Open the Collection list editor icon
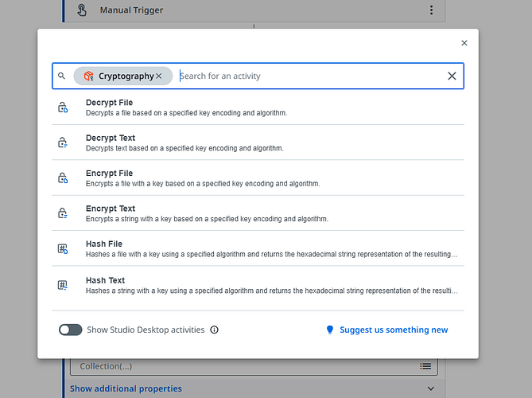Image resolution: width=532 pixels, height=398 pixels. [425, 366]
